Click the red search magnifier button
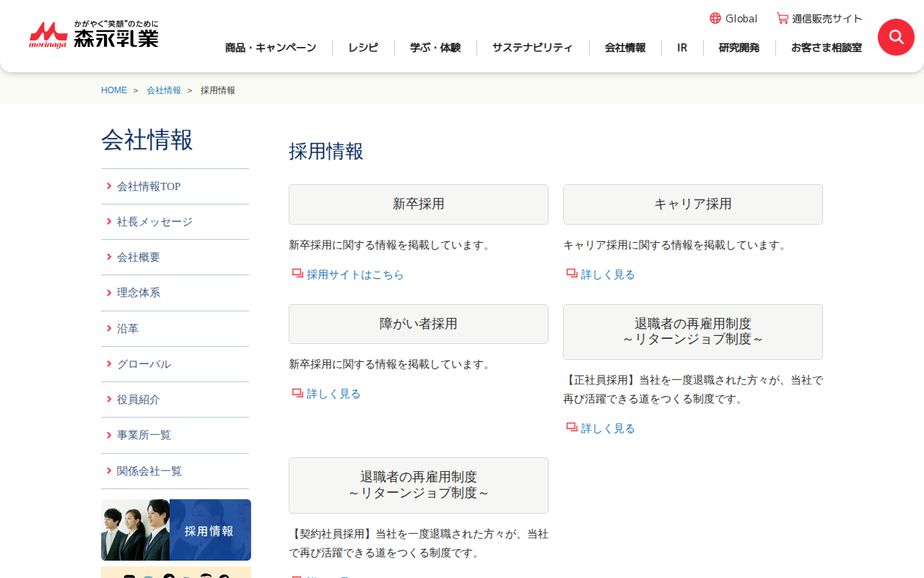Screen dimensions: 924x578 (x=896, y=37)
